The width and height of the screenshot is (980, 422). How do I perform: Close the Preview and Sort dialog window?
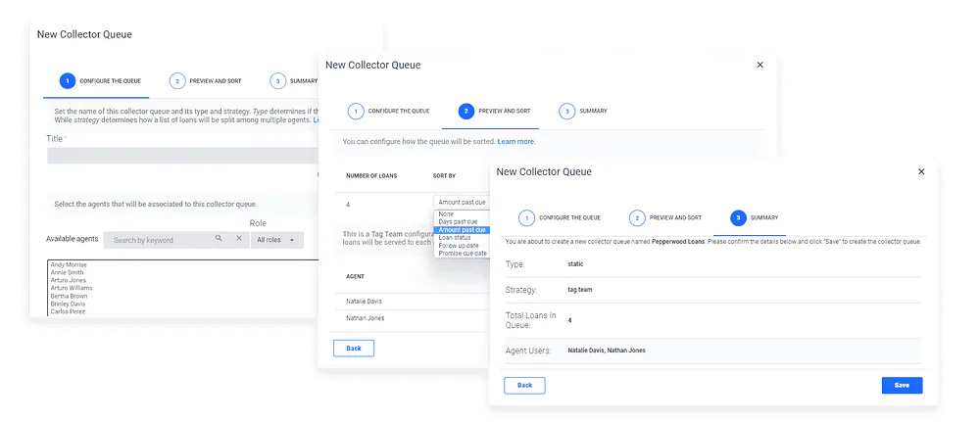coord(760,65)
